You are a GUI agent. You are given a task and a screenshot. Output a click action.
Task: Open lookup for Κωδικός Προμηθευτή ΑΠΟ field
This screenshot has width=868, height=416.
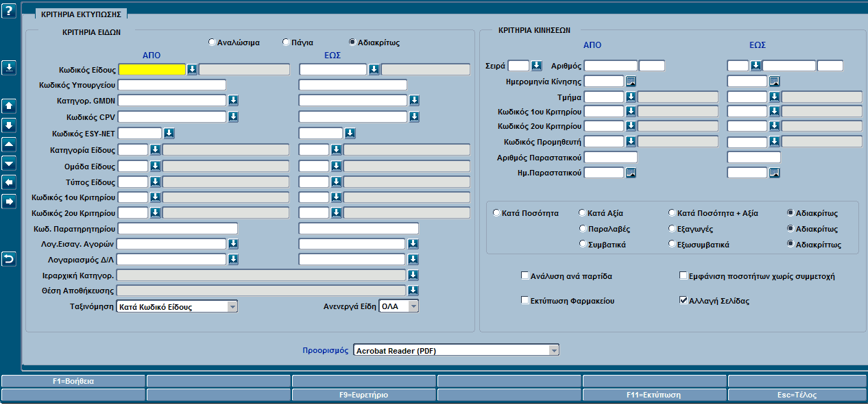pos(631,142)
